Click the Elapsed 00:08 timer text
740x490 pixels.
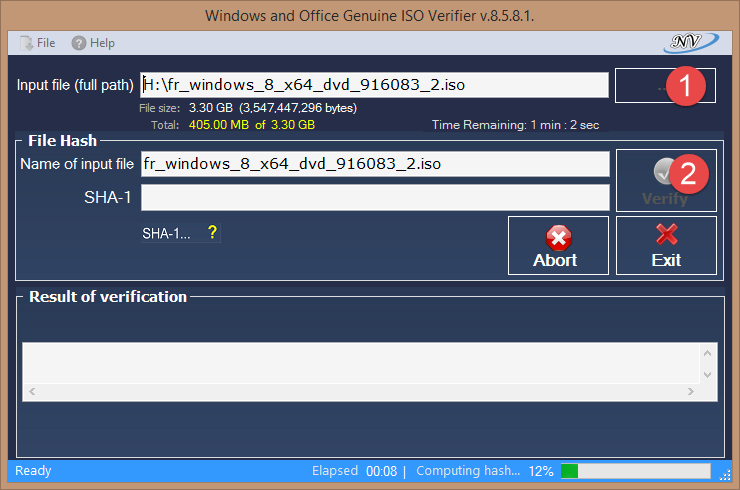point(354,471)
